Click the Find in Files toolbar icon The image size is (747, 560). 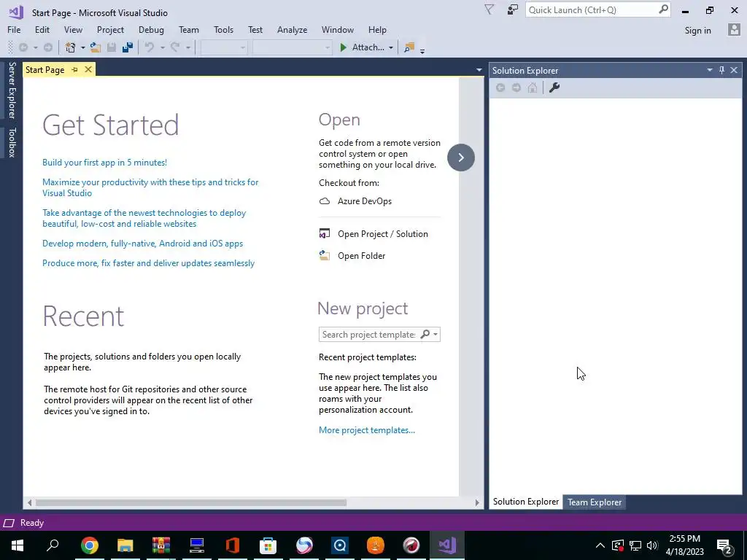coord(409,47)
